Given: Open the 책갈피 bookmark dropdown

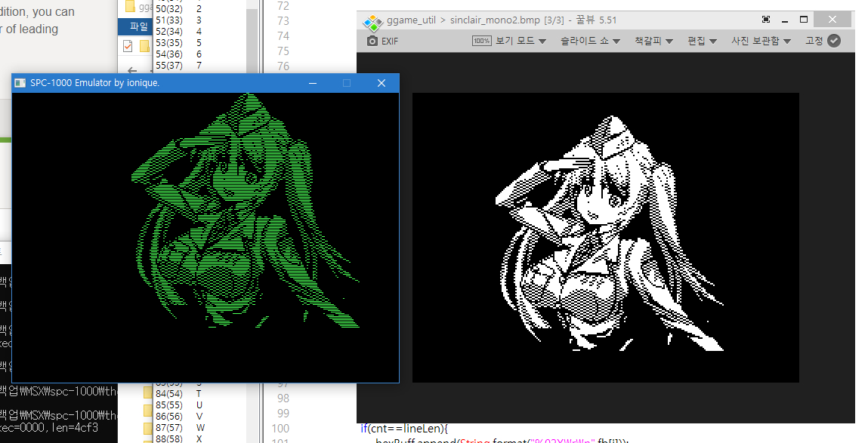Looking at the screenshot, I should click(653, 41).
